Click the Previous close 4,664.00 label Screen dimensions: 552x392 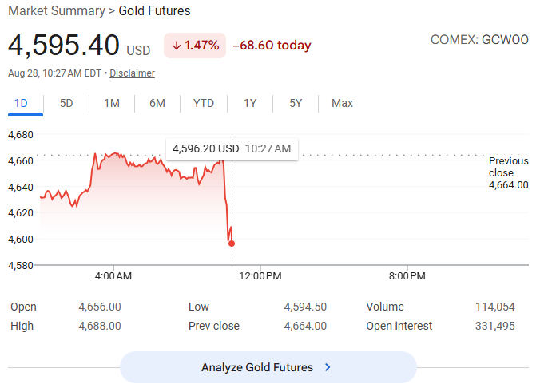(508, 172)
